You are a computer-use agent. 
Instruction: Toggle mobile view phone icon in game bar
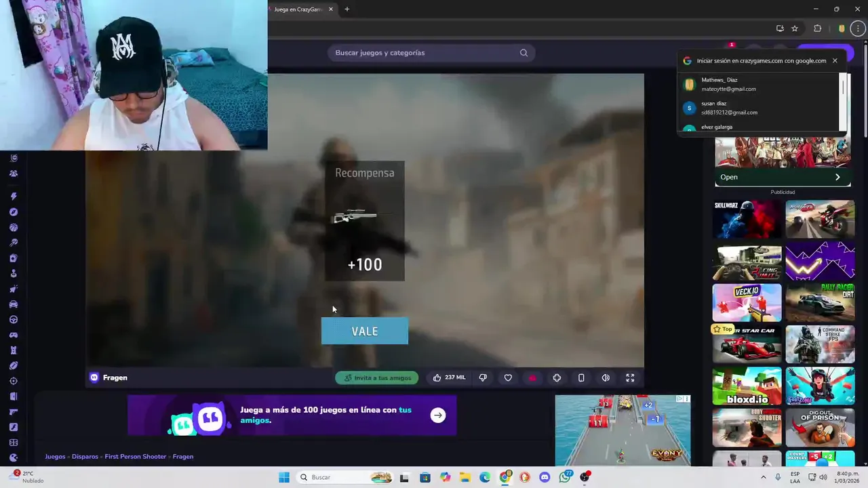click(581, 378)
